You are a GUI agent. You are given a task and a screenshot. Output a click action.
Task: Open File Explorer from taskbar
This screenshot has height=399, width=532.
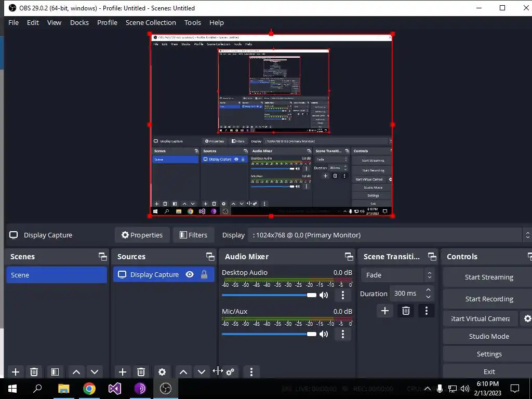pyautogui.click(x=63, y=389)
